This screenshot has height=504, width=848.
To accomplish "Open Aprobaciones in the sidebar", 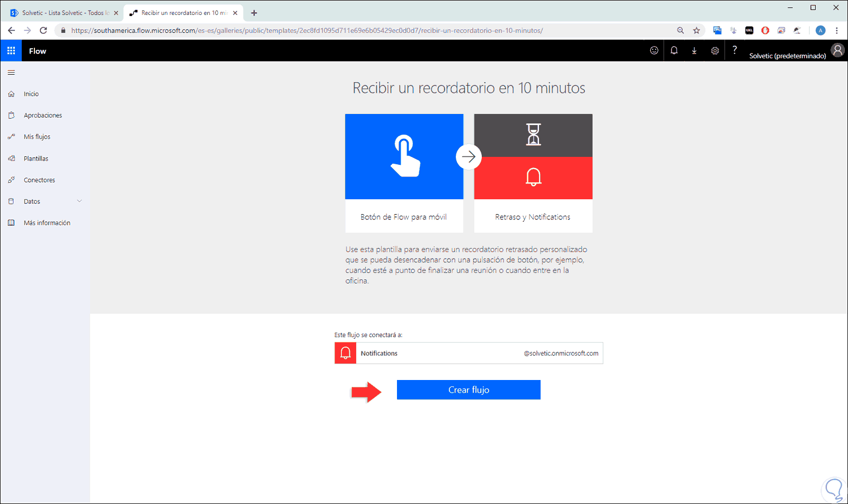I will (43, 115).
